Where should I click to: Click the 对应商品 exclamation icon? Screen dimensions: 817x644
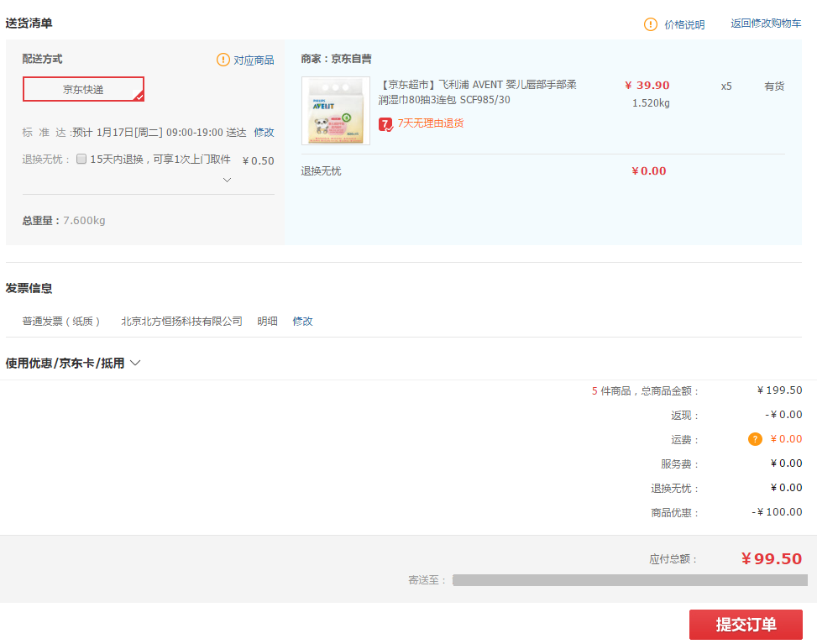[x=223, y=60]
